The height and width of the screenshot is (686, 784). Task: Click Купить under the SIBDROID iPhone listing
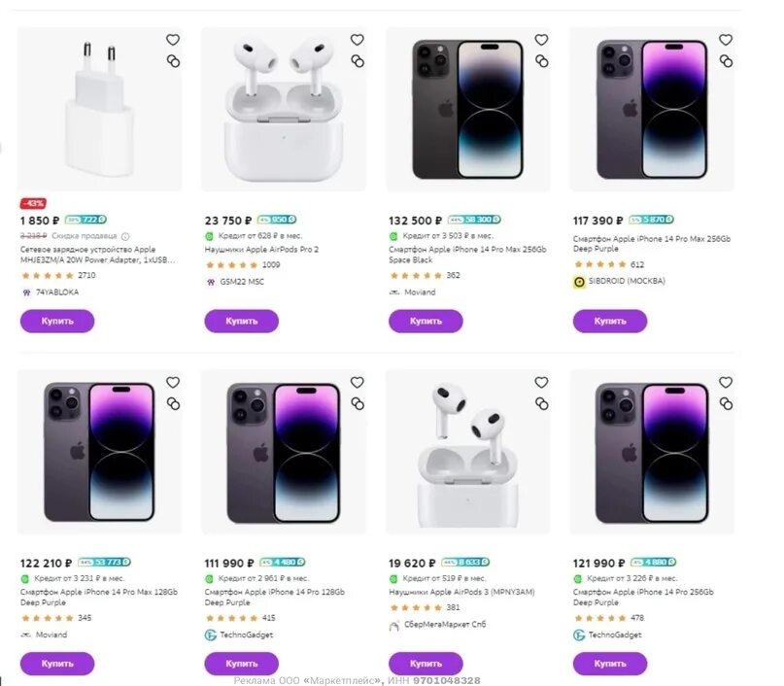point(610,321)
